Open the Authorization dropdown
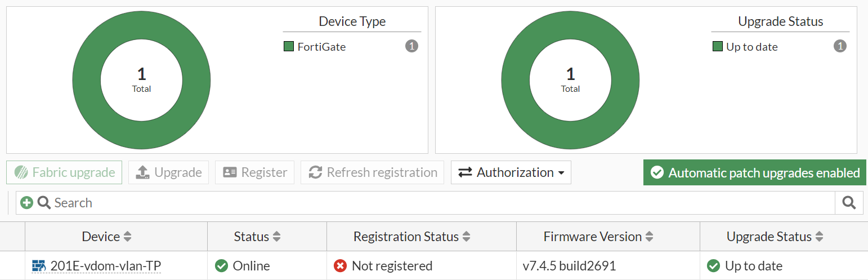 pos(511,172)
